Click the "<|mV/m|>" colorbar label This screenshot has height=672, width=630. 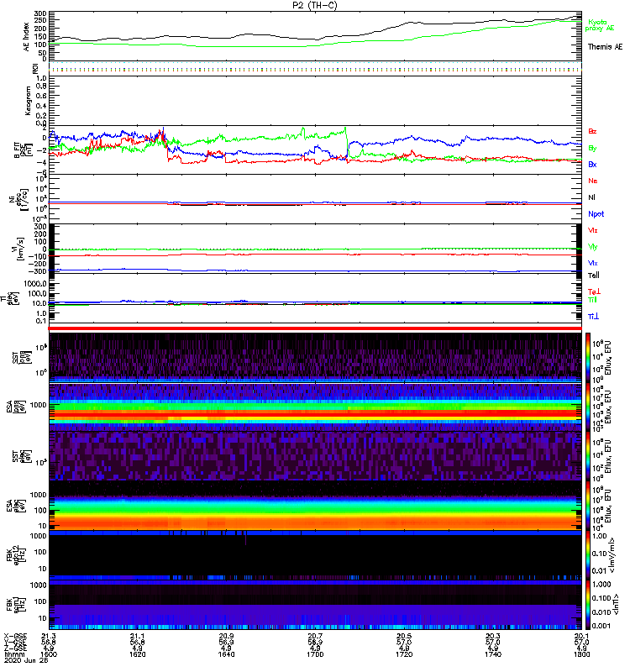pyautogui.click(x=612, y=555)
